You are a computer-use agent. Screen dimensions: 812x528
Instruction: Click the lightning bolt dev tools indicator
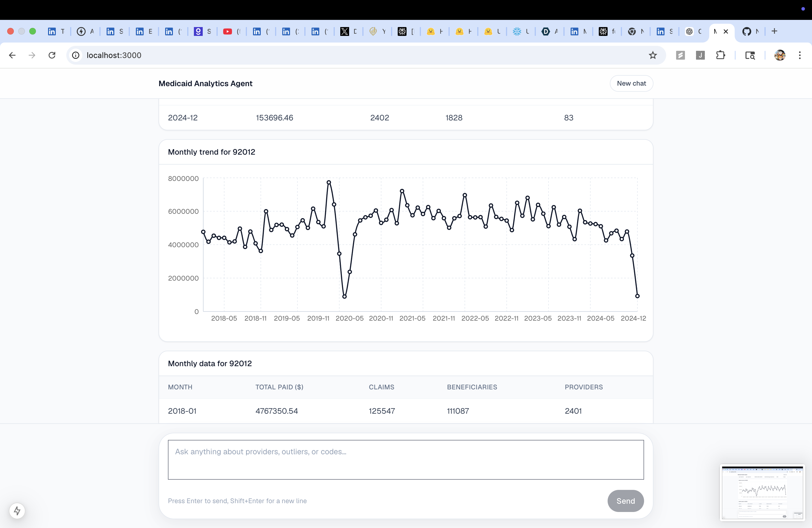coord(17,511)
